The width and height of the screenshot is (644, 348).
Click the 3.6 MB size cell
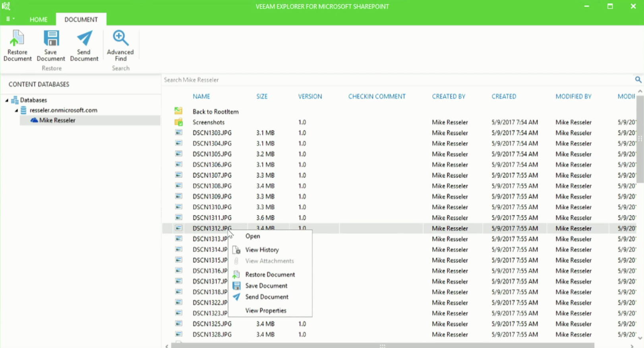coord(265,218)
